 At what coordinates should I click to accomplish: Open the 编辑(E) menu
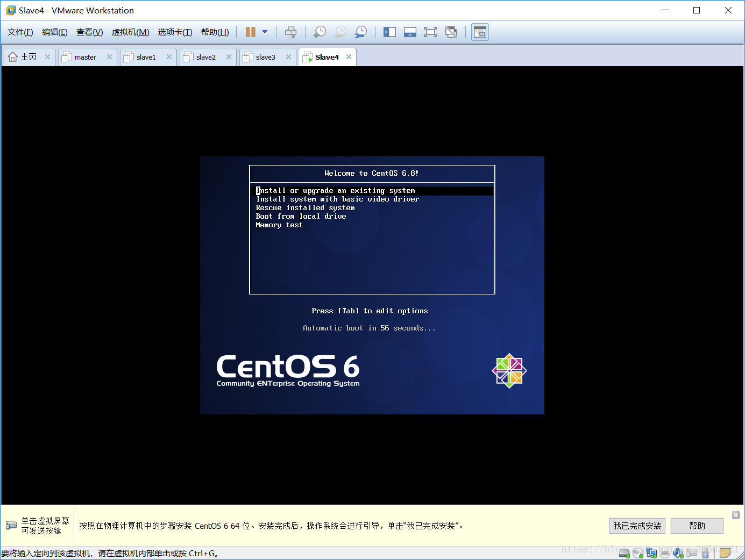[55, 32]
